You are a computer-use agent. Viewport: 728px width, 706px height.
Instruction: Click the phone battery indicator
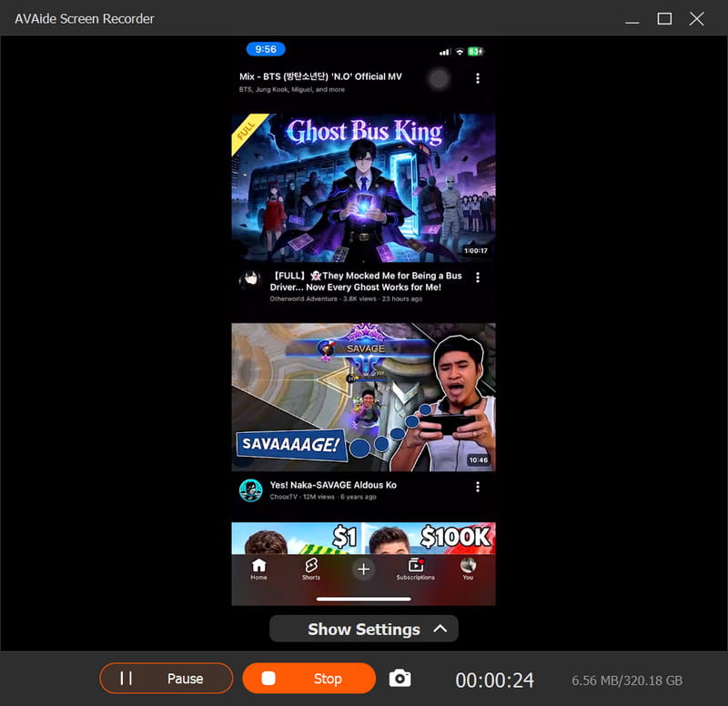point(475,52)
